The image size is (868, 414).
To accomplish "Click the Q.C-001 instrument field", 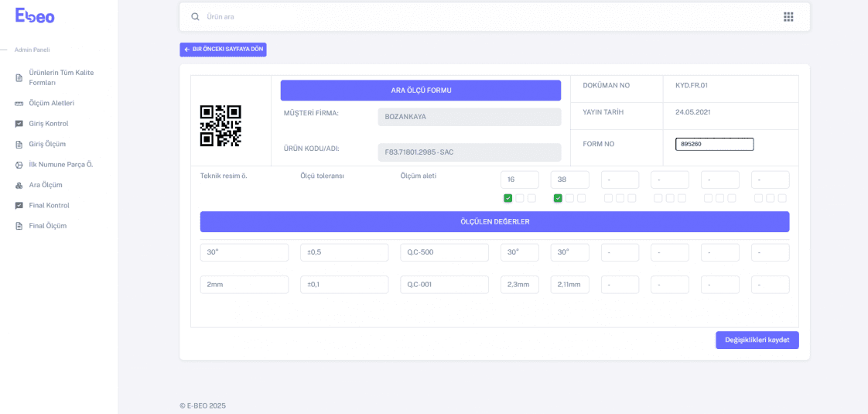I will (x=445, y=285).
